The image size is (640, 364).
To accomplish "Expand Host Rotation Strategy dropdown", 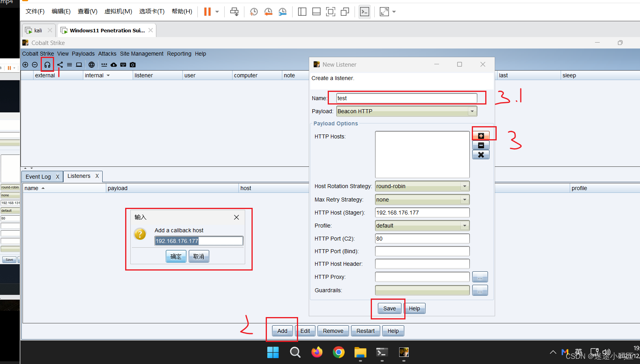I will coord(465,186).
